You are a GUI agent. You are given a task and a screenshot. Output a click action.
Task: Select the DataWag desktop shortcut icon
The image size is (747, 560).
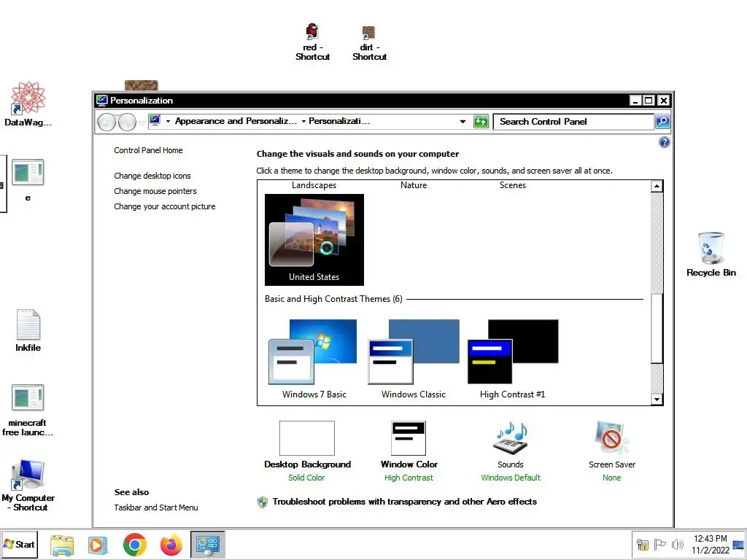point(28,104)
